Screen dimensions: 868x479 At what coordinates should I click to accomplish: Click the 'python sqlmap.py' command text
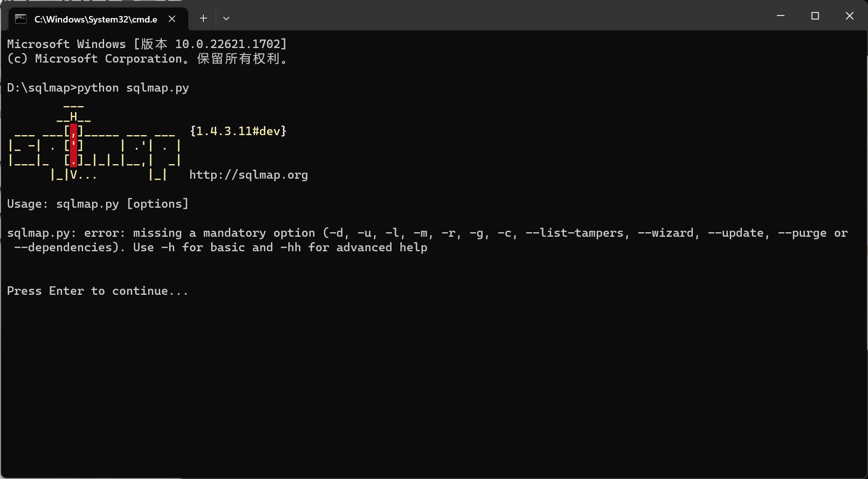[133, 88]
